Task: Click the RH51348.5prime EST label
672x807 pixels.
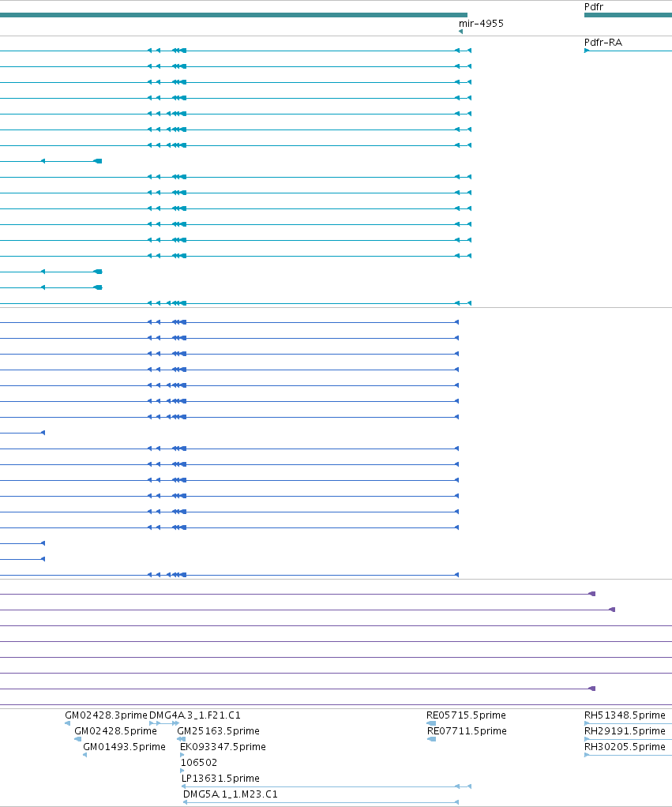Action: [x=625, y=715]
